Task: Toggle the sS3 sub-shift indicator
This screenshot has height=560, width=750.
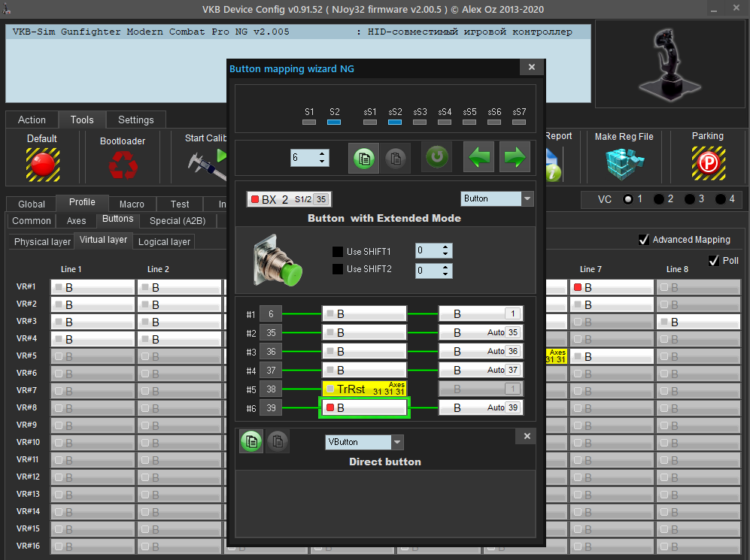Action: [x=420, y=123]
